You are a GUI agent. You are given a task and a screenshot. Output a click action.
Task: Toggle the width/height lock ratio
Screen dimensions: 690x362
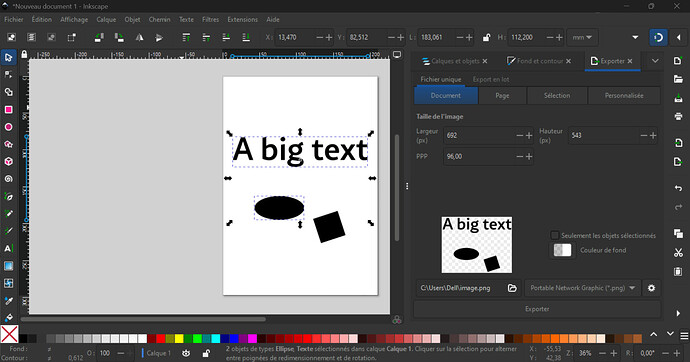point(486,38)
